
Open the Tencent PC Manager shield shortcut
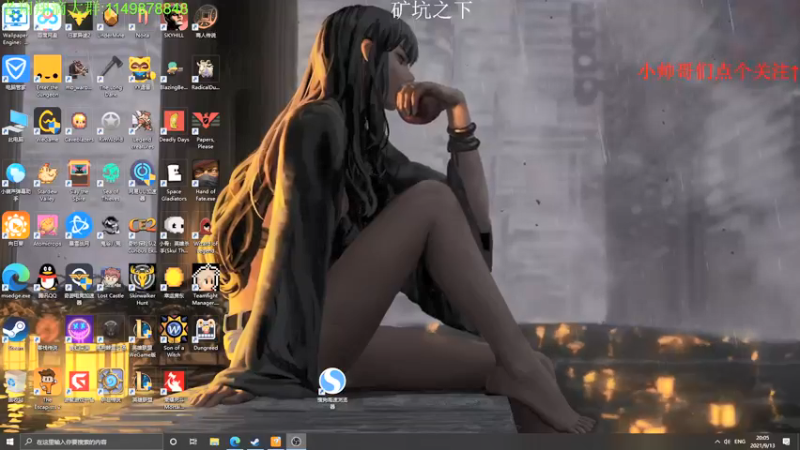point(15,73)
